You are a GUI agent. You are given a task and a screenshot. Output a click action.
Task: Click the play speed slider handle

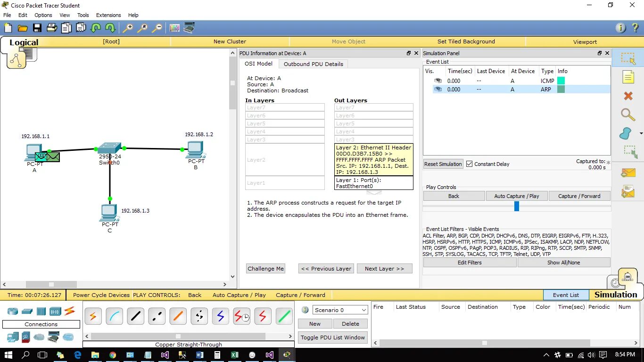[517, 206]
